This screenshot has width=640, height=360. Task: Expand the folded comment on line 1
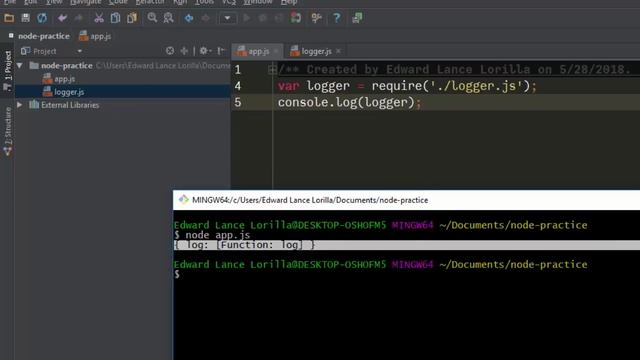pos(272,69)
